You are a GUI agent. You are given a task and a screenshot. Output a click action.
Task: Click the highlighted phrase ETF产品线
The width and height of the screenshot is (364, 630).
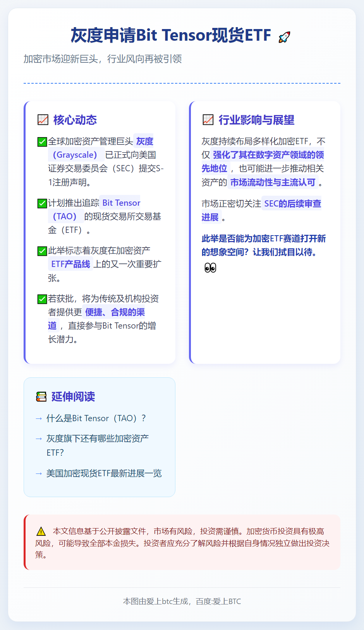pyautogui.click(x=70, y=264)
